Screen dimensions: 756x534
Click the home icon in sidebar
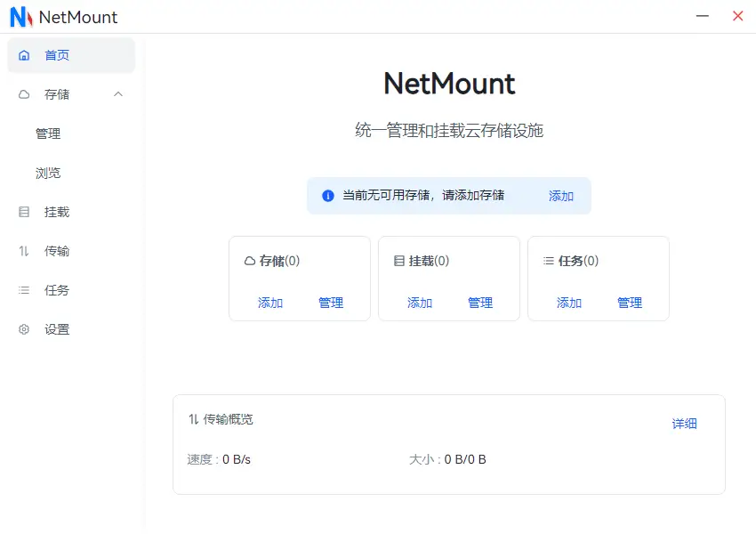(24, 55)
